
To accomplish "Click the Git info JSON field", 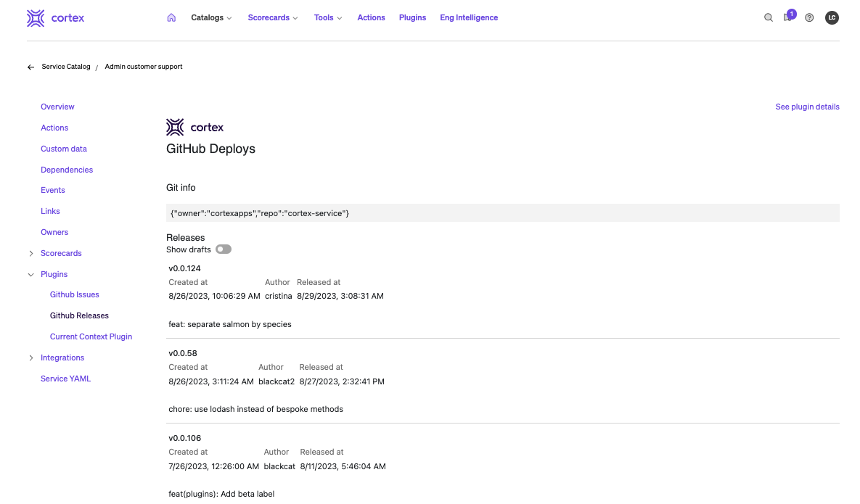I will tap(503, 212).
